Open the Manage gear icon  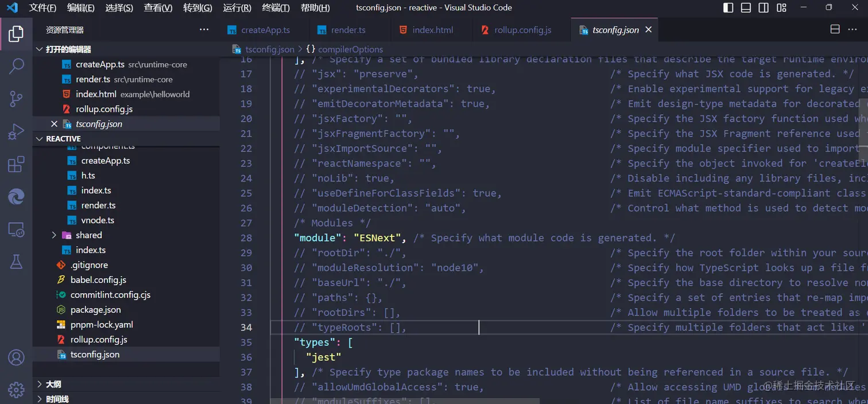(x=16, y=390)
